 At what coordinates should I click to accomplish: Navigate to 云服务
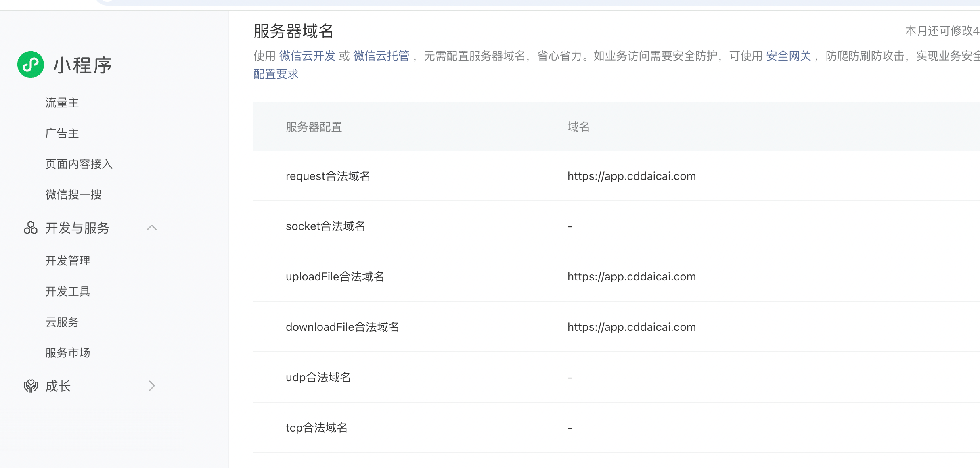(62, 322)
